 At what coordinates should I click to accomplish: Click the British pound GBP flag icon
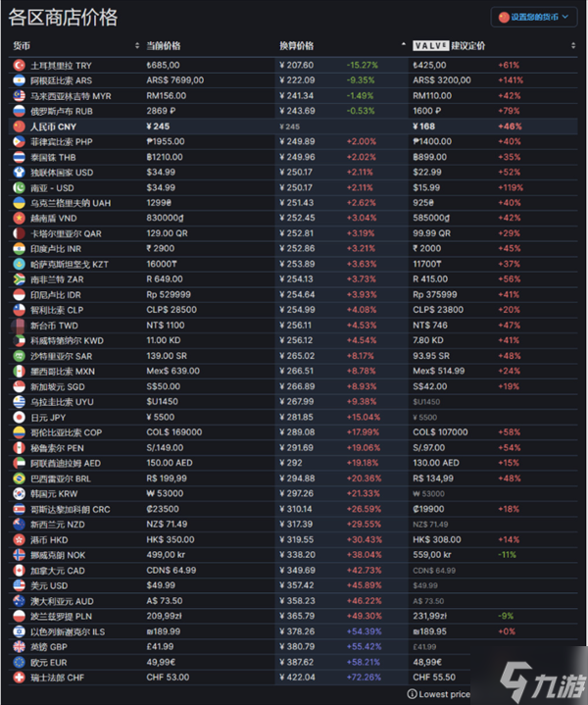point(18,645)
